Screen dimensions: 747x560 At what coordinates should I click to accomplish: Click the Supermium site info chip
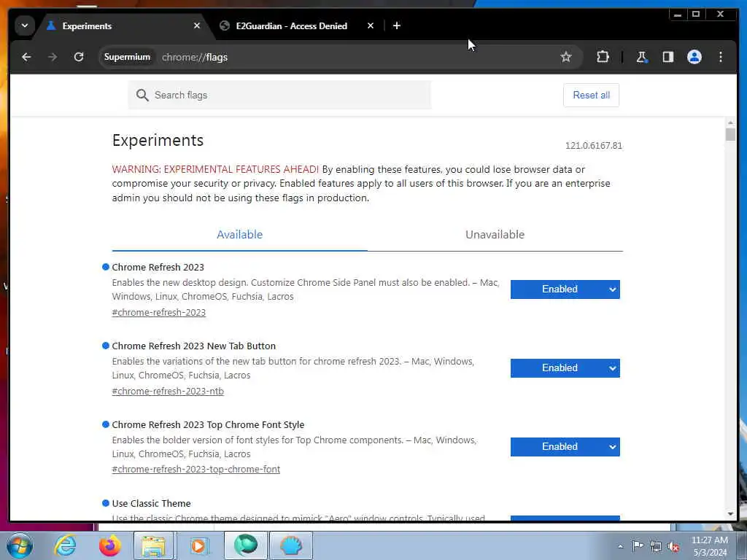tap(127, 57)
